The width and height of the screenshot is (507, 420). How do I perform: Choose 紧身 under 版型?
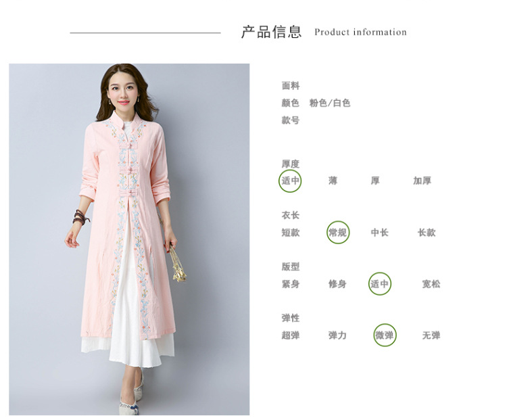tap(291, 284)
